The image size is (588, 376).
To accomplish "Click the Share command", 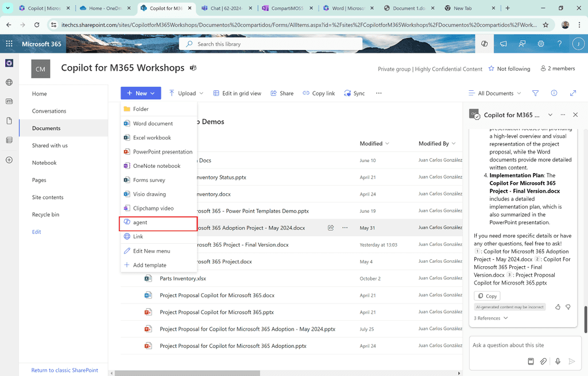I will click(282, 93).
